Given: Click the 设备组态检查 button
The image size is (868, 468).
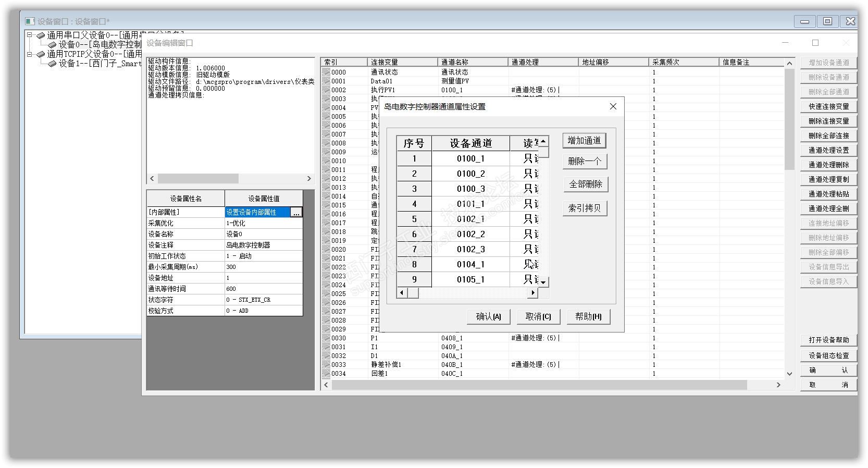Looking at the screenshot, I should (828, 355).
